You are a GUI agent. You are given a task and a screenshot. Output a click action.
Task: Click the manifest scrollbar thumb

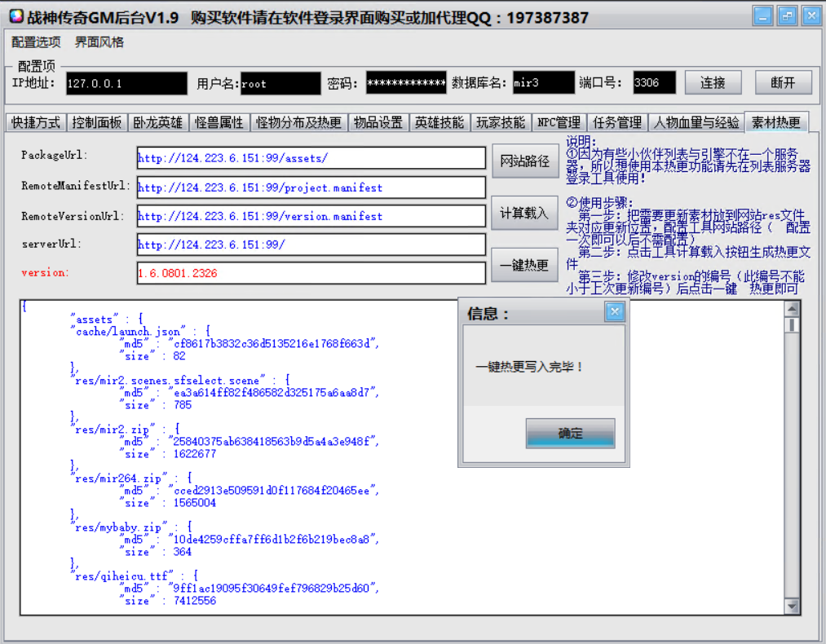pyautogui.click(x=791, y=325)
